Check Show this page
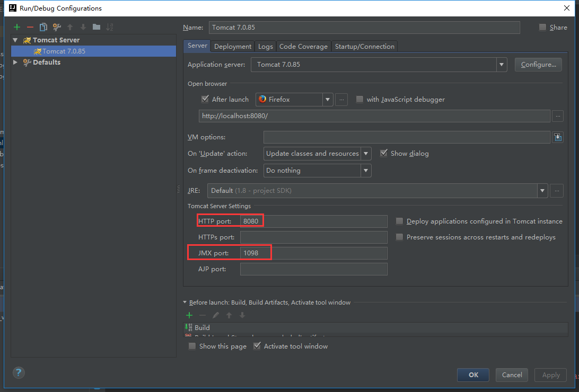 tap(192, 346)
